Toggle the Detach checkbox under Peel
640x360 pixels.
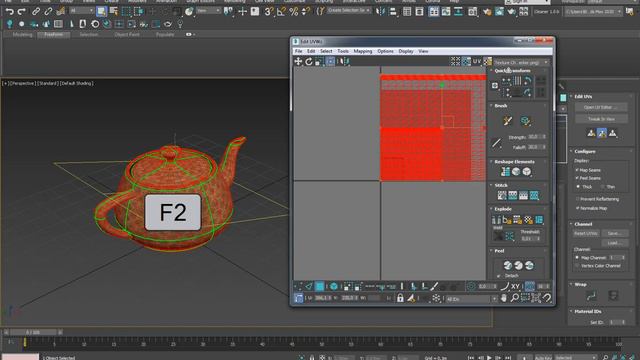[499, 276]
